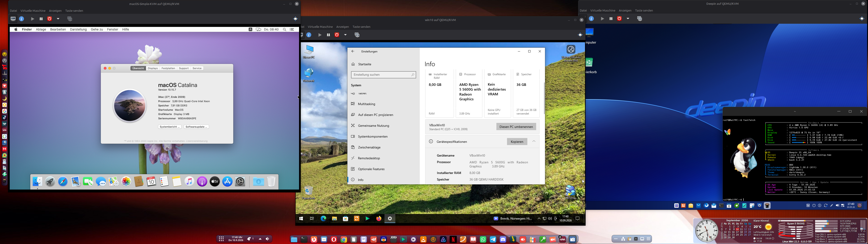
Task: Open the Gehe zu menu in macOS
Action: [x=97, y=30]
